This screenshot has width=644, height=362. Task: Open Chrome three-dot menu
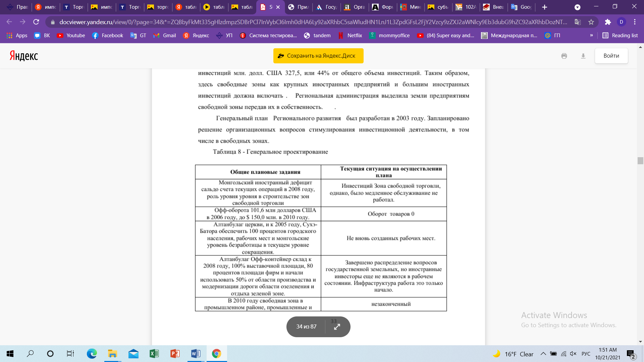(635, 22)
